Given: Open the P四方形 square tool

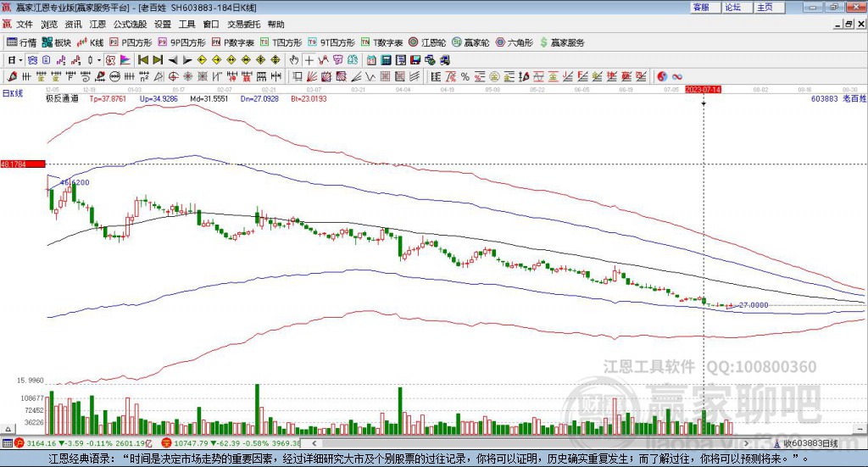Looking at the screenshot, I should pos(131,42).
